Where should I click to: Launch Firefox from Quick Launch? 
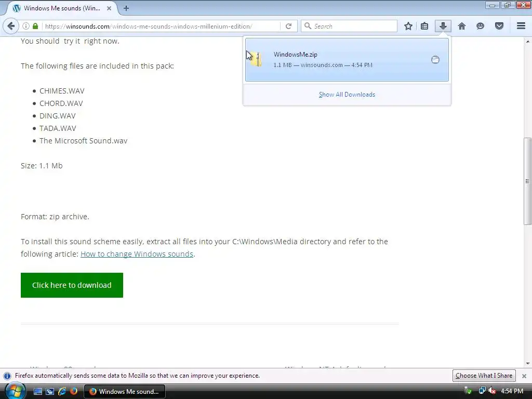tap(74, 391)
